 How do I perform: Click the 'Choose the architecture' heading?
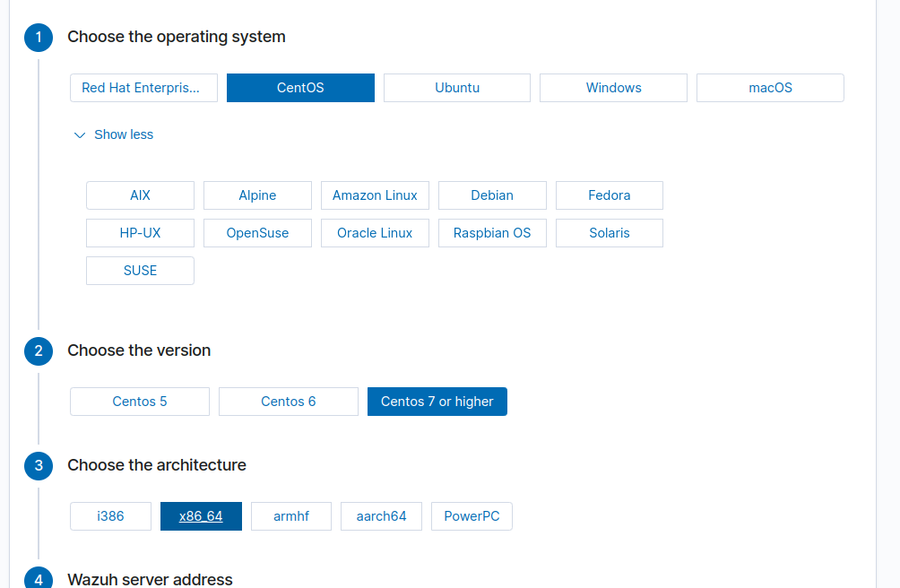[x=157, y=465]
